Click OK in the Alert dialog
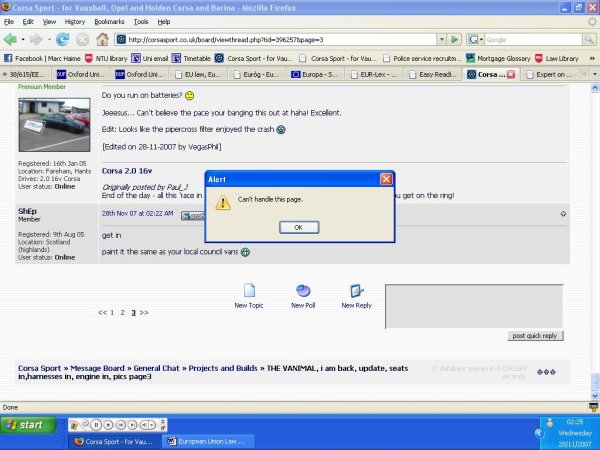This screenshot has width=600, height=450. click(298, 227)
